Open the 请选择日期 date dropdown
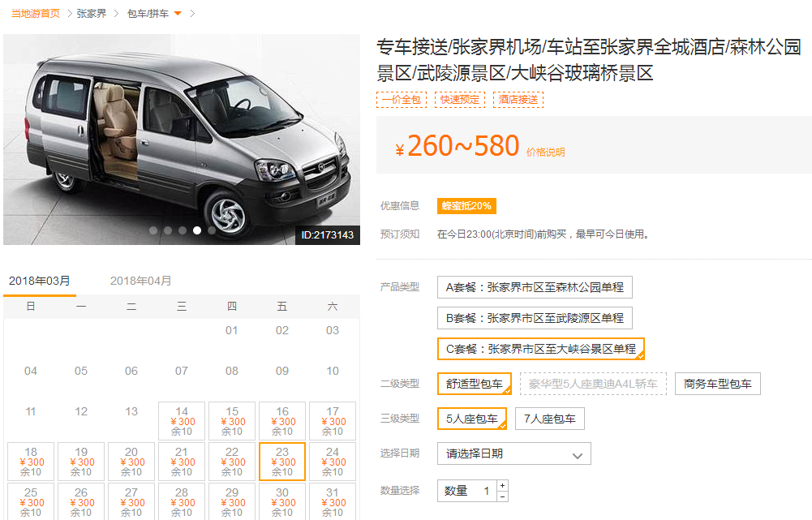The width and height of the screenshot is (812, 520). [x=513, y=453]
